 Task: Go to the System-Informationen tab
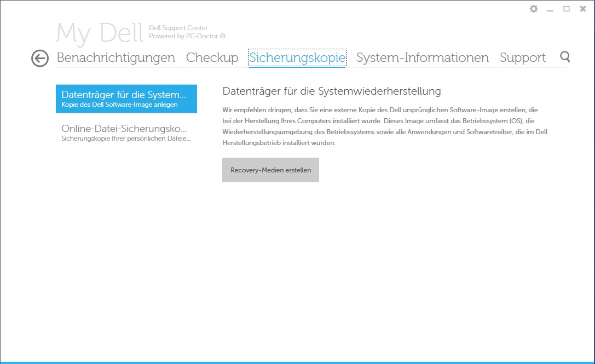pos(423,57)
